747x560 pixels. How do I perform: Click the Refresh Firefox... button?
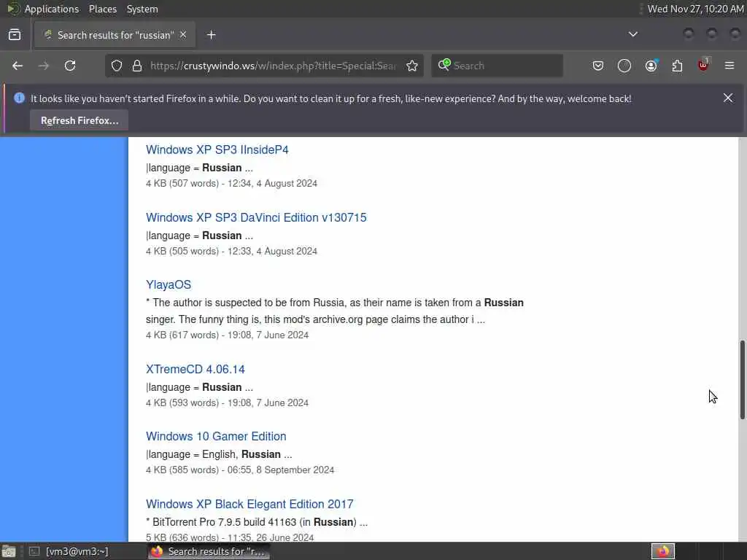click(79, 120)
